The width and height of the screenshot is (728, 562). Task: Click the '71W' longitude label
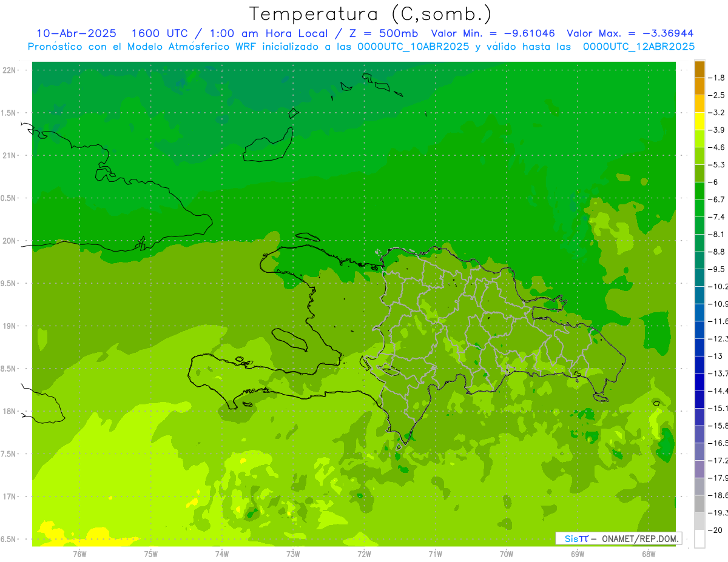point(435,554)
